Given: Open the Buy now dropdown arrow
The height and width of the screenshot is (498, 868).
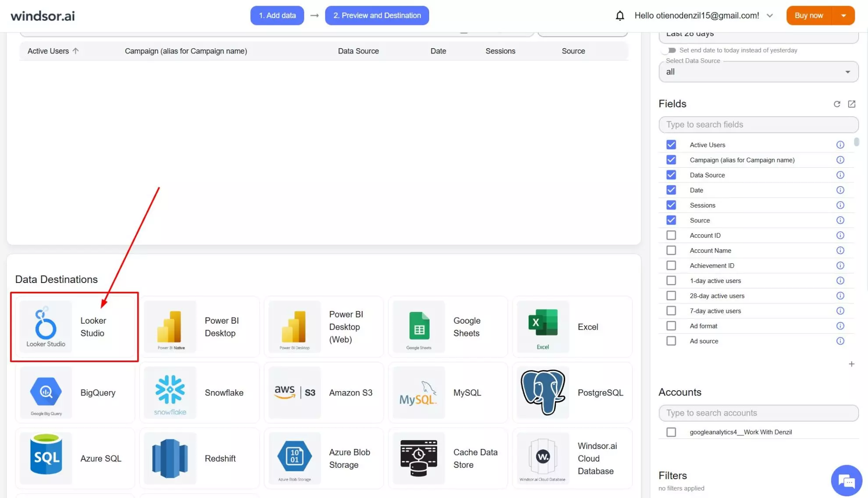Looking at the screenshot, I should click(x=843, y=16).
